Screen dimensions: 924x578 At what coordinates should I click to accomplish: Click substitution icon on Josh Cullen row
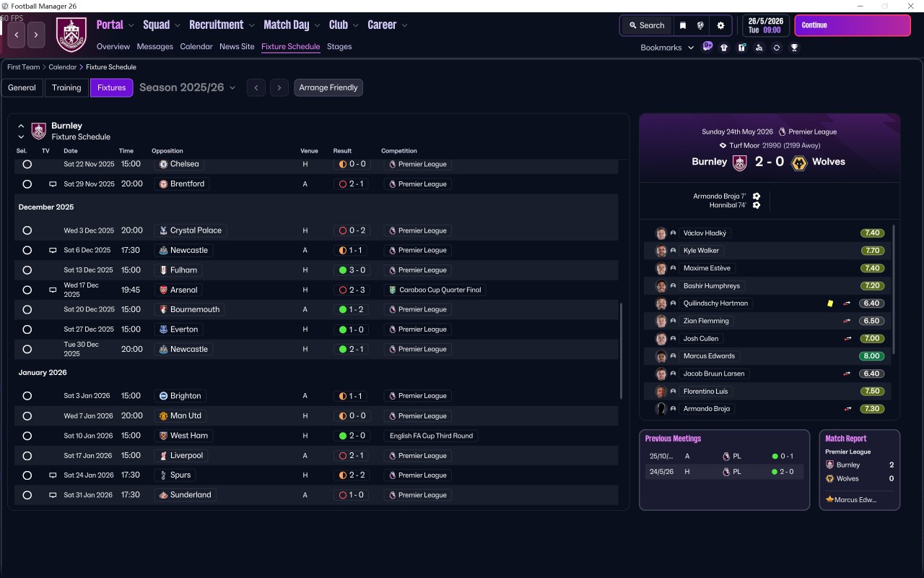847,339
